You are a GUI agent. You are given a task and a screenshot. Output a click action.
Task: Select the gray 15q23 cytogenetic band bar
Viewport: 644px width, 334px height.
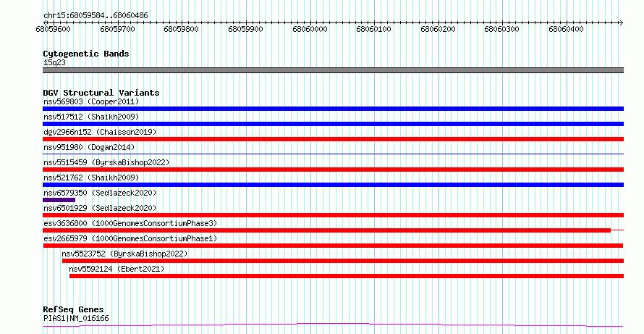click(x=333, y=70)
